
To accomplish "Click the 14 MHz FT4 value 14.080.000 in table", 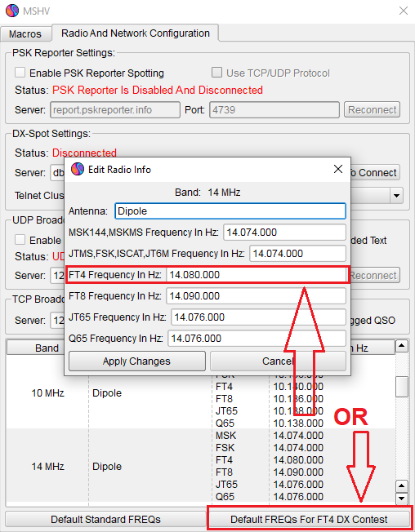I will 298,460.
